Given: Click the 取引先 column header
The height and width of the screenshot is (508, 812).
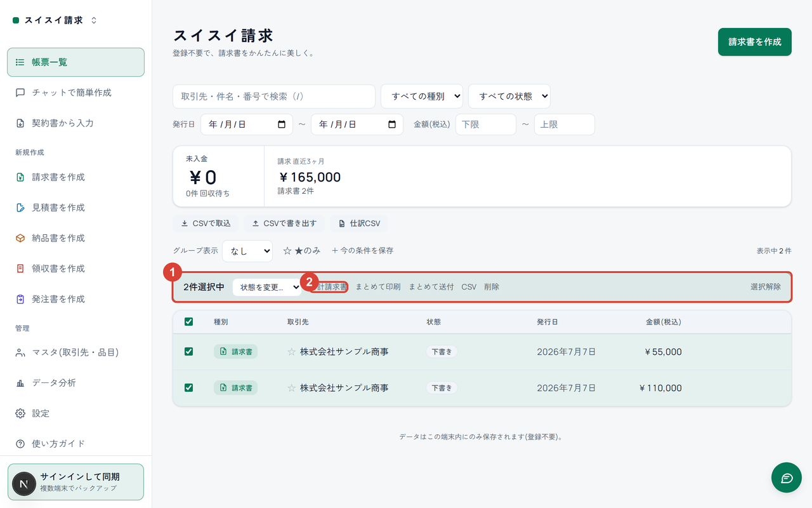Looking at the screenshot, I should point(298,322).
